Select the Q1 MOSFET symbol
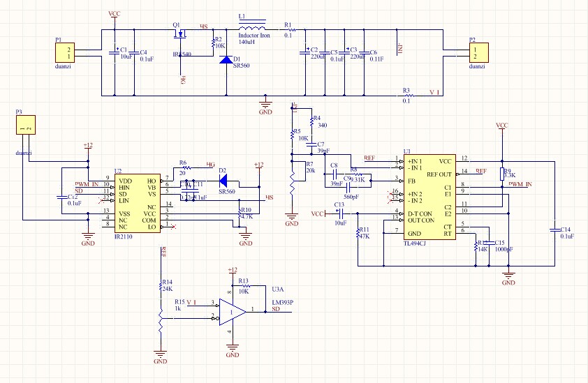The height and width of the screenshot is (383, 588). coord(181,35)
